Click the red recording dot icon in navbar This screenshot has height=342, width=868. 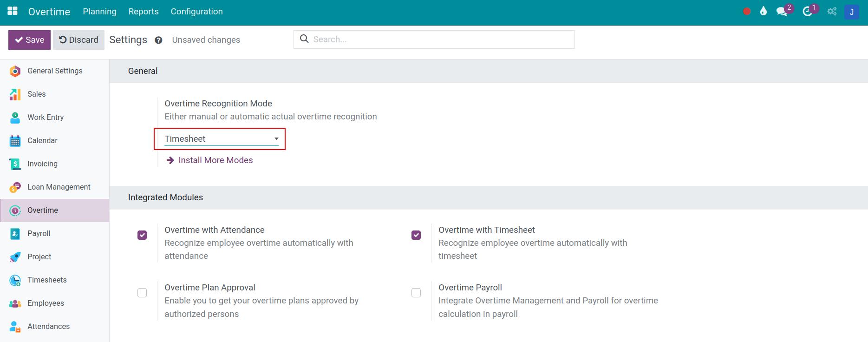[x=747, y=12]
